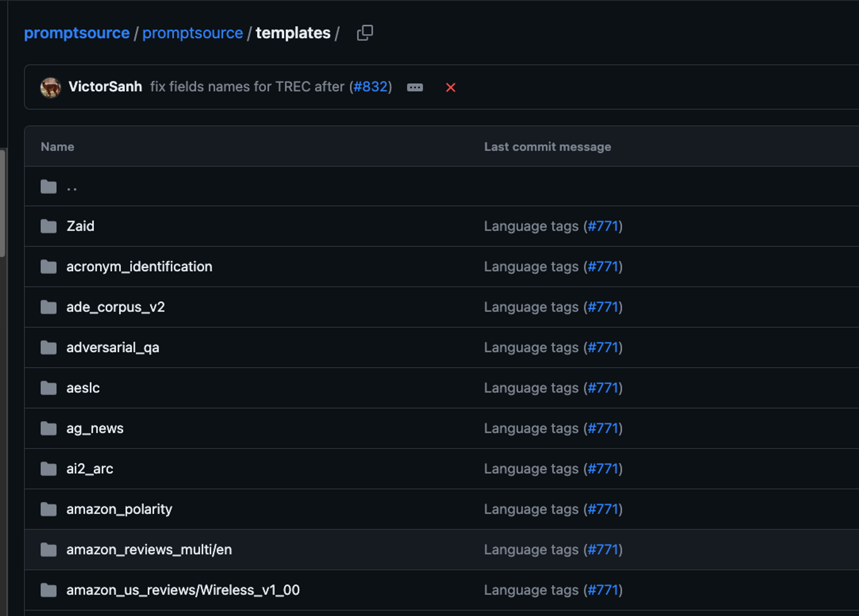Click the ade_corpus_v2 folder icon
Viewport: 859px width, 616px height.
(49, 307)
